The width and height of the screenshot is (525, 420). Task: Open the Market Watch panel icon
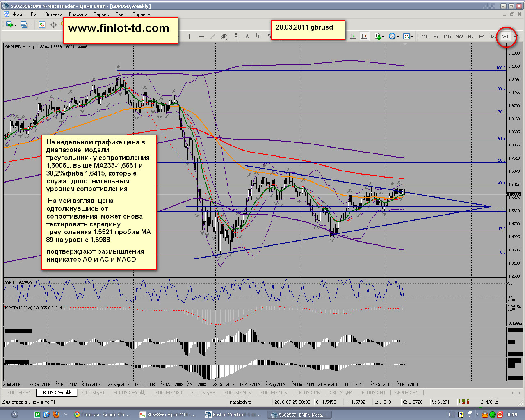coord(41,25)
